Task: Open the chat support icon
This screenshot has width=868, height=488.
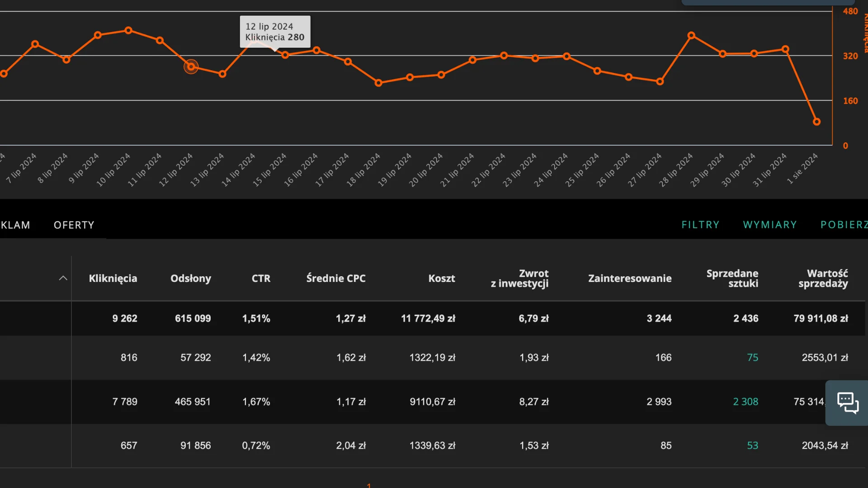Action: [x=848, y=403]
